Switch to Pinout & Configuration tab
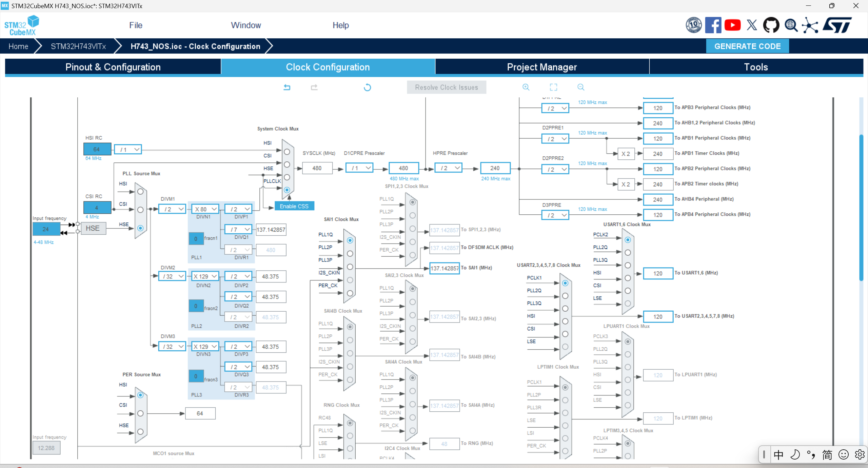 113,67
